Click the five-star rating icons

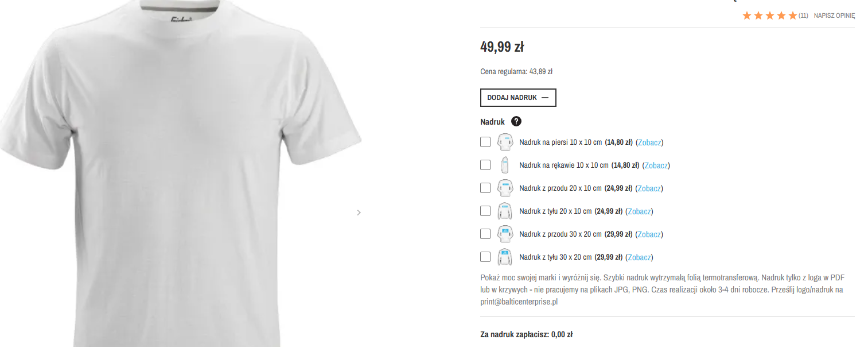coord(769,16)
